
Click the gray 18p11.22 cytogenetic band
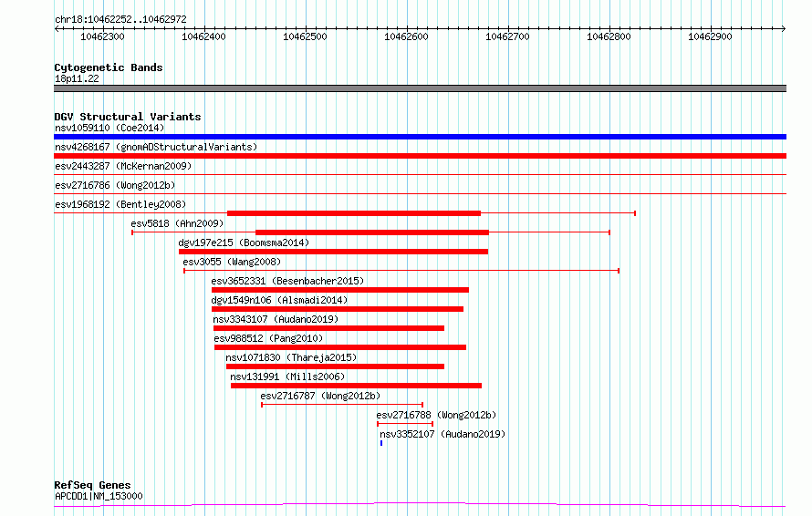coord(420,88)
